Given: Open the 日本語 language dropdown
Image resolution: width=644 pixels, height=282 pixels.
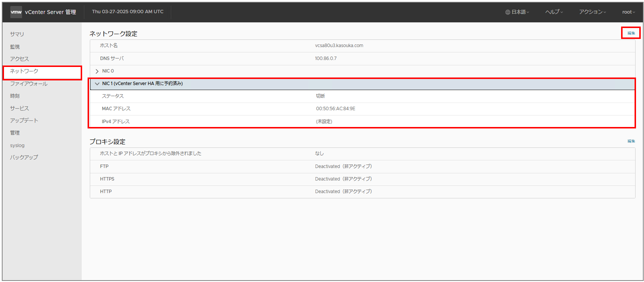Looking at the screenshot, I should click(x=520, y=12).
